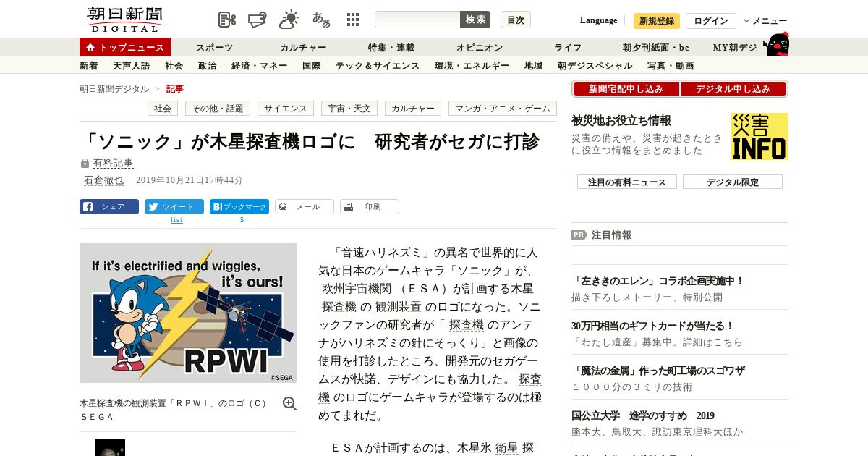Go to トップニュース home tab
Viewport: 868px width, 456px height.
[125, 47]
